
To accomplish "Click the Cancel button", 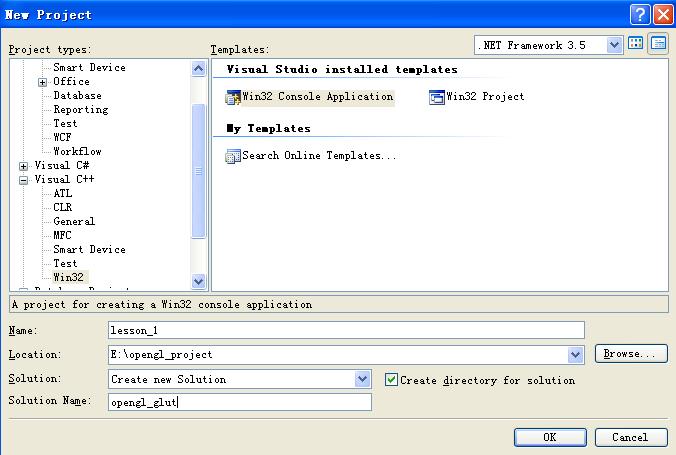I will pos(631,437).
